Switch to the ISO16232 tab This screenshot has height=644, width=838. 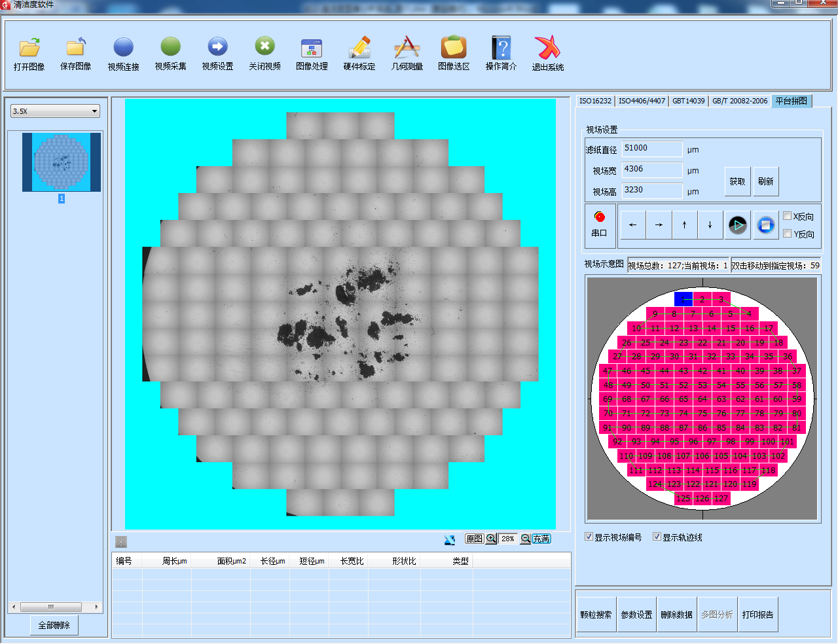[595, 101]
